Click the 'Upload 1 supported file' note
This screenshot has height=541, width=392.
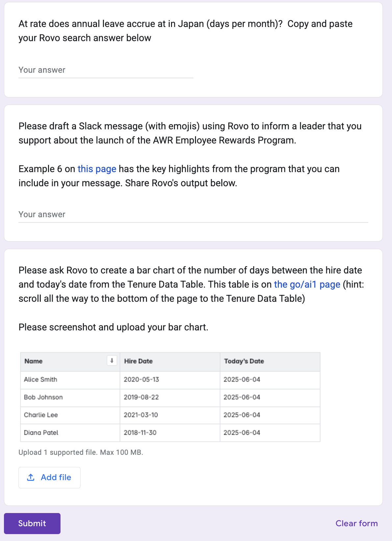point(81,452)
